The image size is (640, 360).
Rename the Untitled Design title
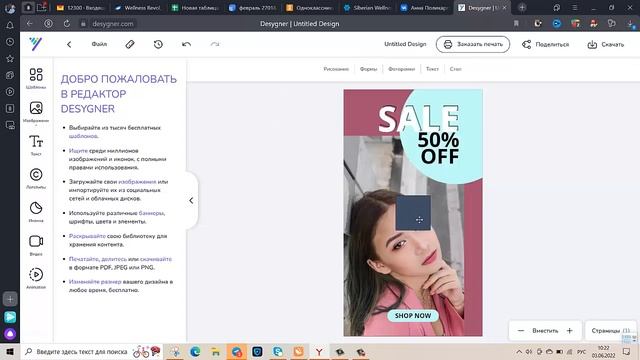(405, 44)
